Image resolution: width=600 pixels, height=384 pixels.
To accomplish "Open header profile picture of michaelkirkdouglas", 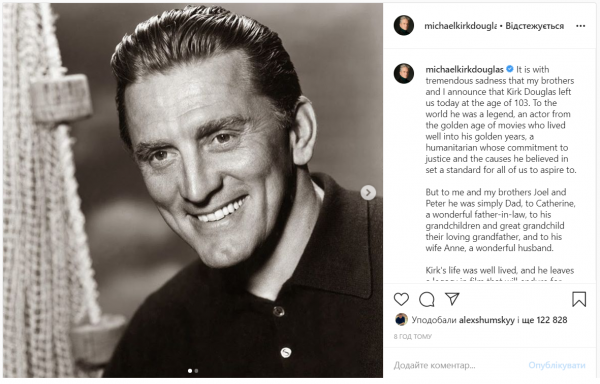I will (x=404, y=26).
